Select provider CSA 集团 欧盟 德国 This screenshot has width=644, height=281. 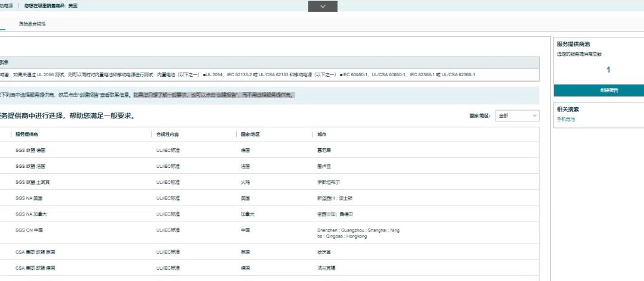click(35, 268)
